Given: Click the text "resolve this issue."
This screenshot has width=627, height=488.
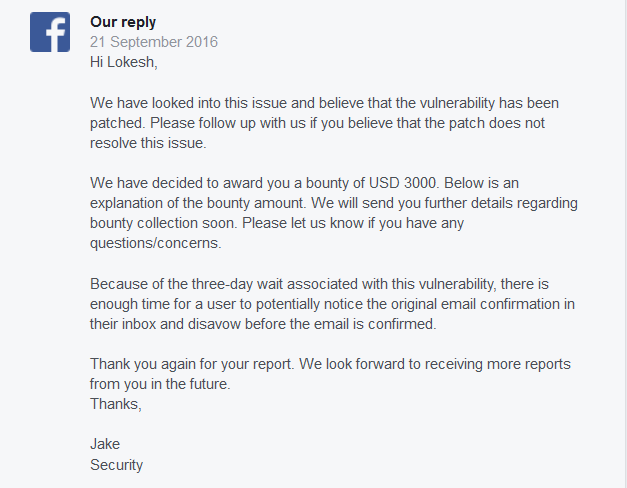Looking at the screenshot, I should coord(148,143).
